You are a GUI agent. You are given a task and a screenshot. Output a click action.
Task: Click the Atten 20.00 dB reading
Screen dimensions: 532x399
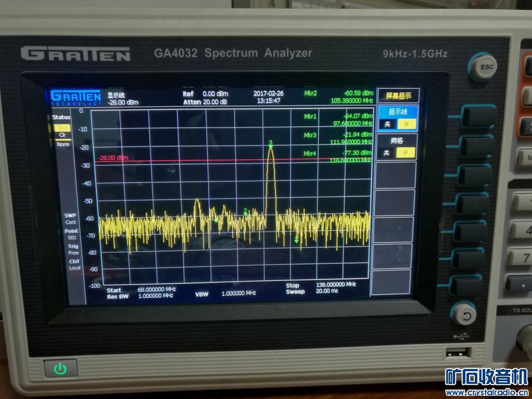pos(205,102)
